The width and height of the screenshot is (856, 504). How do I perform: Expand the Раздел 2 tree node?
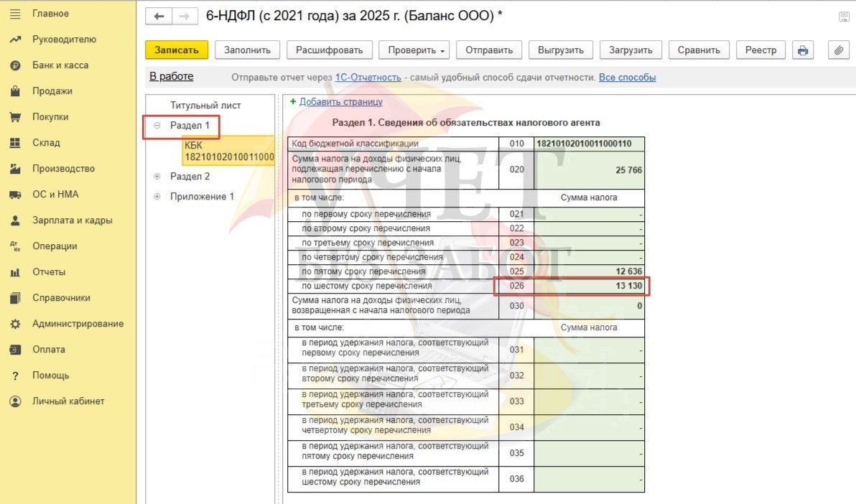pyautogui.click(x=157, y=177)
